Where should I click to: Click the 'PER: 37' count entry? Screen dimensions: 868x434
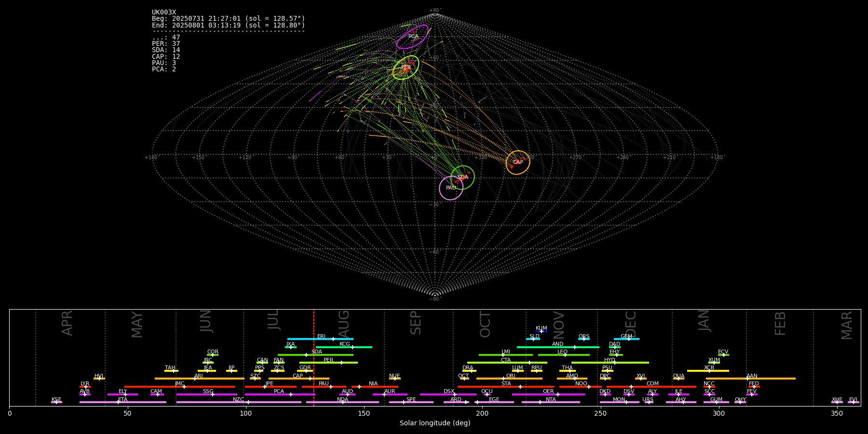(x=166, y=44)
